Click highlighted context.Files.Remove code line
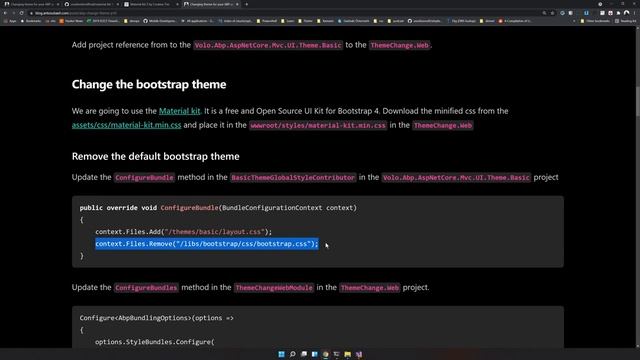The width and height of the screenshot is (640, 360). pyautogui.click(x=207, y=244)
